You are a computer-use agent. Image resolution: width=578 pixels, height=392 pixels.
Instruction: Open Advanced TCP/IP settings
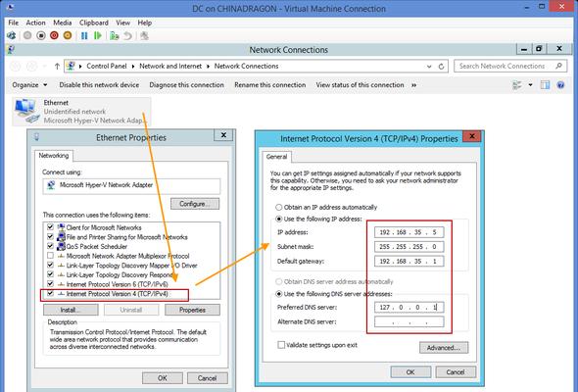(444, 348)
